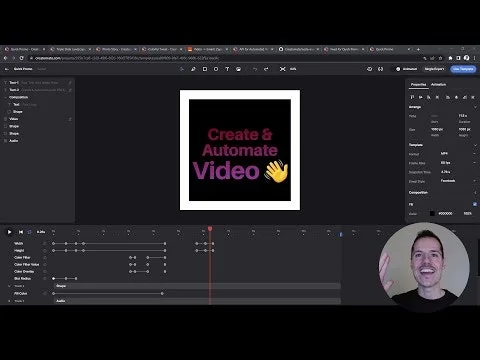Open the version history icon
480x360 pixels.
tap(369, 69)
